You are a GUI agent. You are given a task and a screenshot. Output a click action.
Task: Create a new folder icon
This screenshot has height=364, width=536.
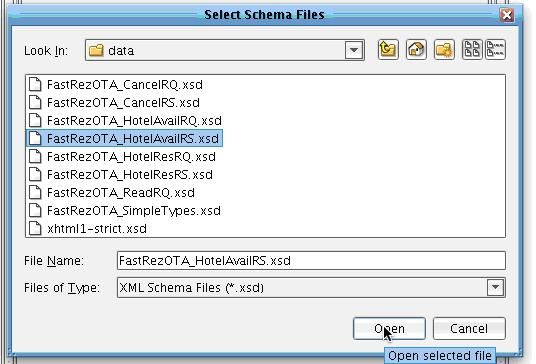(x=444, y=50)
